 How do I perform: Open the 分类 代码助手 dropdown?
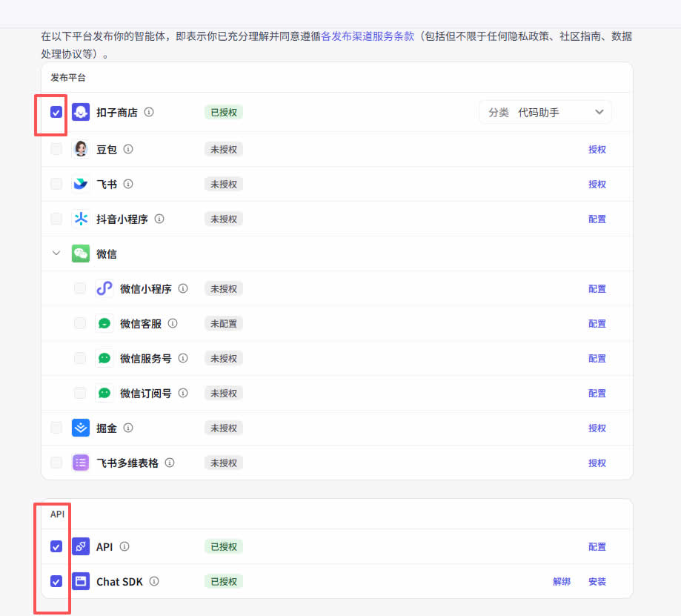pyautogui.click(x=545, y=113)
